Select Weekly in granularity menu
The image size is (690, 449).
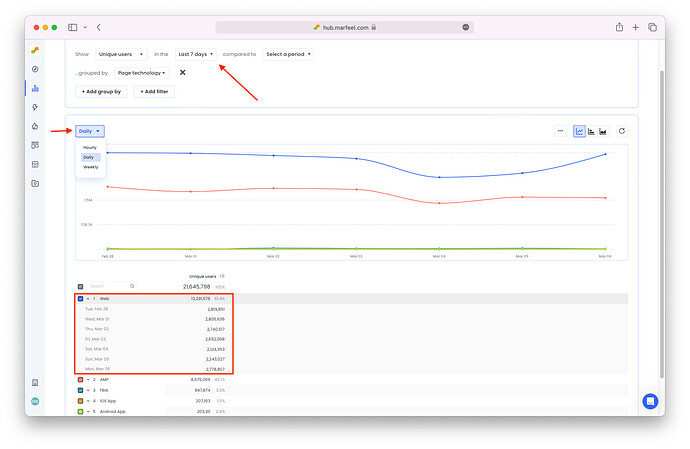click(91, 167)
